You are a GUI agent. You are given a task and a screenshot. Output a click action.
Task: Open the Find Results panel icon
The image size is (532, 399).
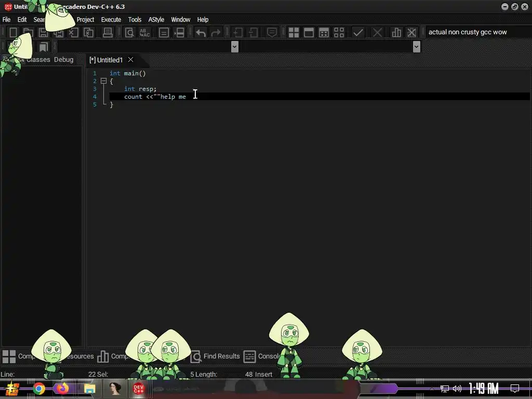196,356
